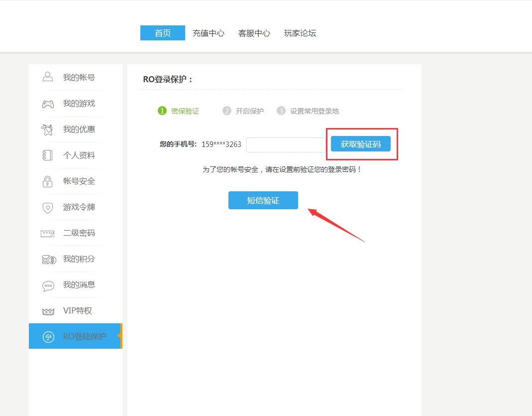Click the gray step 3 circle indicator
This screenshot has width=532, height=416.
[281, 111]
